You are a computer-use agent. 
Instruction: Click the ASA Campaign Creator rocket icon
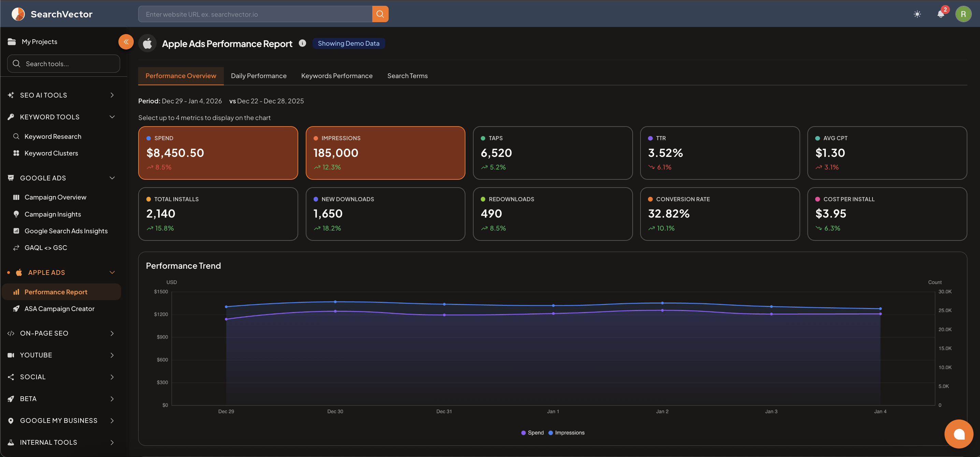16,309
